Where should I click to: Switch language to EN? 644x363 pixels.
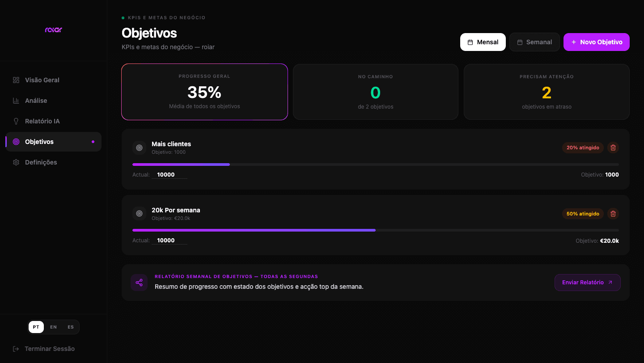(54, 327)
